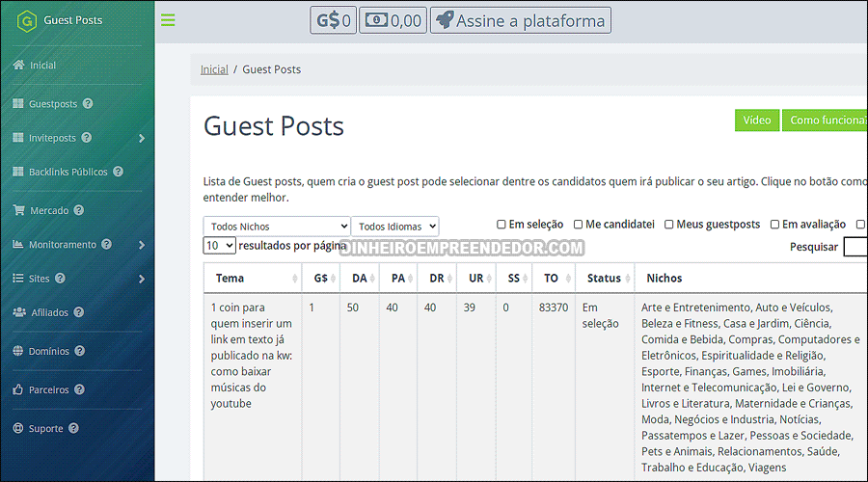
Task: Toggle the hamburger sidebar menu icon
Action: 168,20
